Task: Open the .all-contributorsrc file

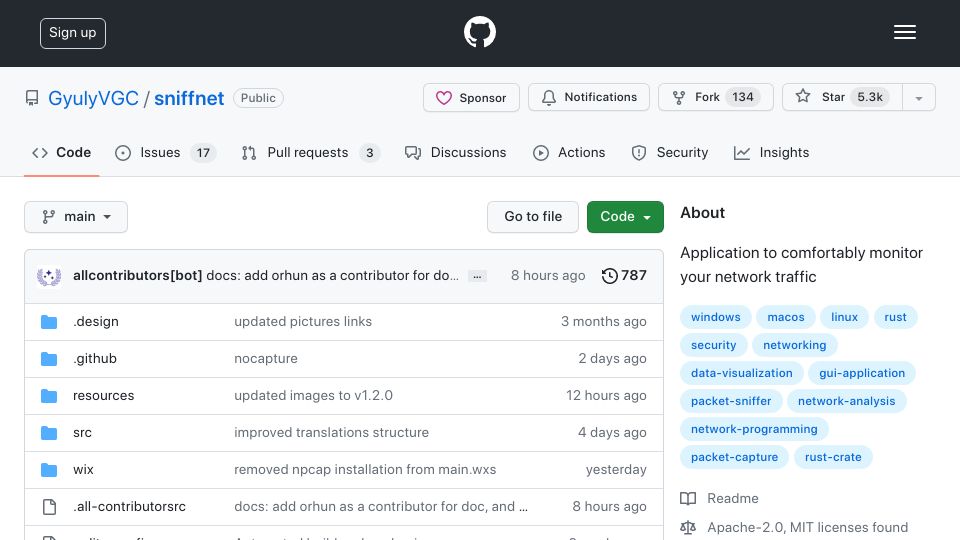Action: [129, 506]
